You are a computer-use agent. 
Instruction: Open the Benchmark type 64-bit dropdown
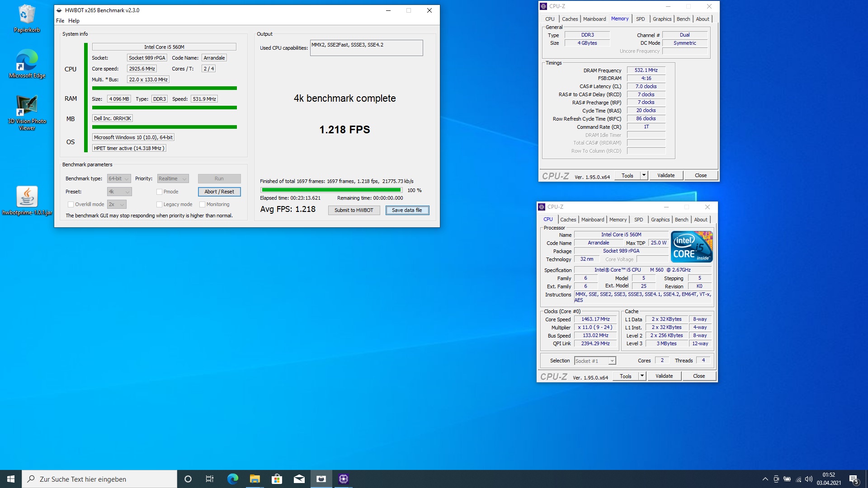click(119, 178)
